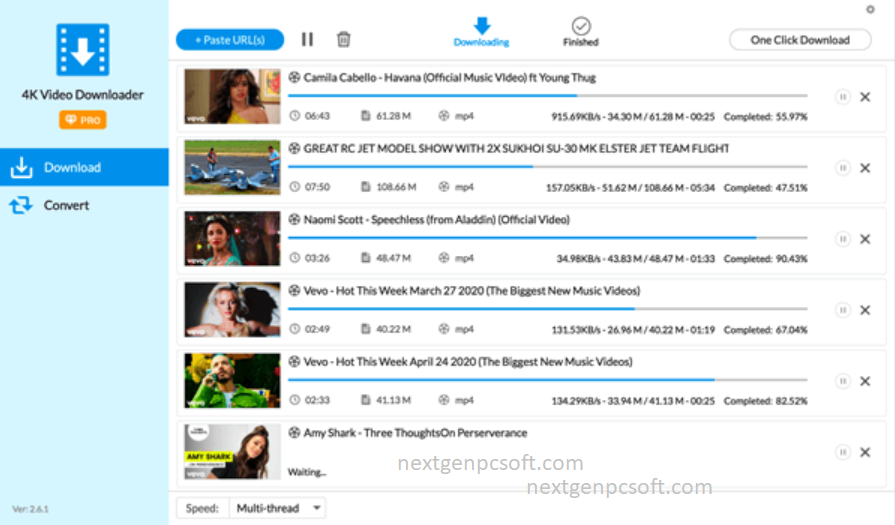The width and height of the screenshot is (895, 525).
Task: Click the Vevo April 24 video thumbnail
Action: [232, 381]
